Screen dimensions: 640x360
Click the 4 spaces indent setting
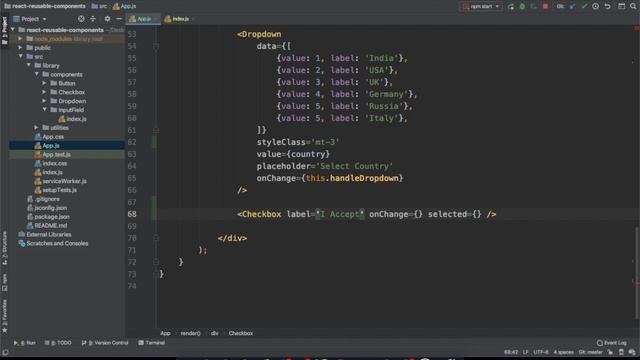coord(564,352)
